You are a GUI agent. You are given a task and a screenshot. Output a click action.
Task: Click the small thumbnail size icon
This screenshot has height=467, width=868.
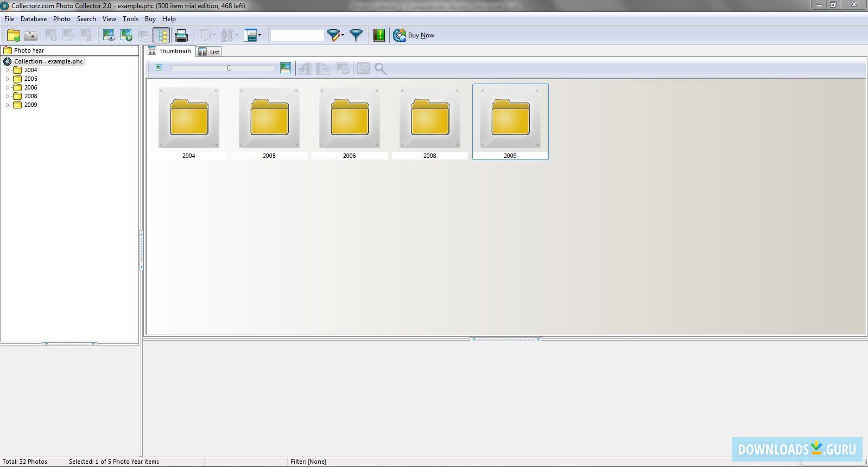pos(159,68)
